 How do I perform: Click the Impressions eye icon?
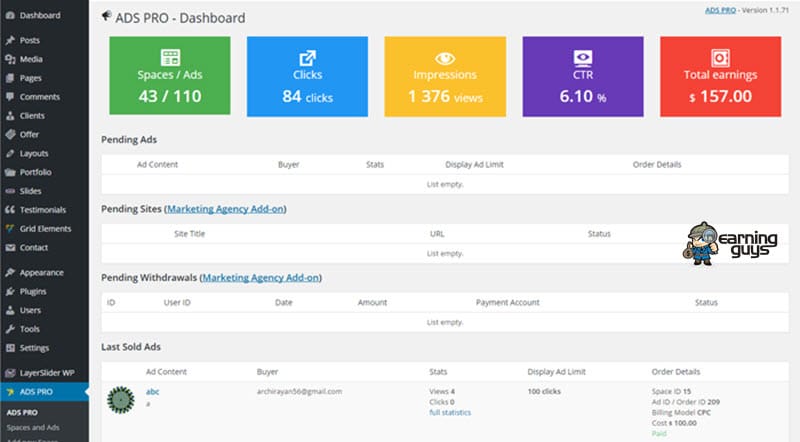tap(445, 58)
